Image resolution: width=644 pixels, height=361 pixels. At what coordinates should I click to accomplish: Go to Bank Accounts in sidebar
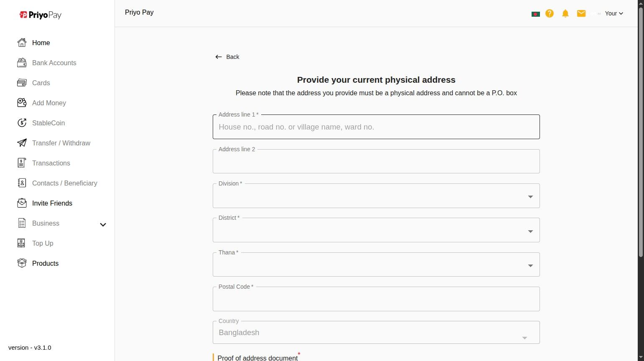coord(54,63)
